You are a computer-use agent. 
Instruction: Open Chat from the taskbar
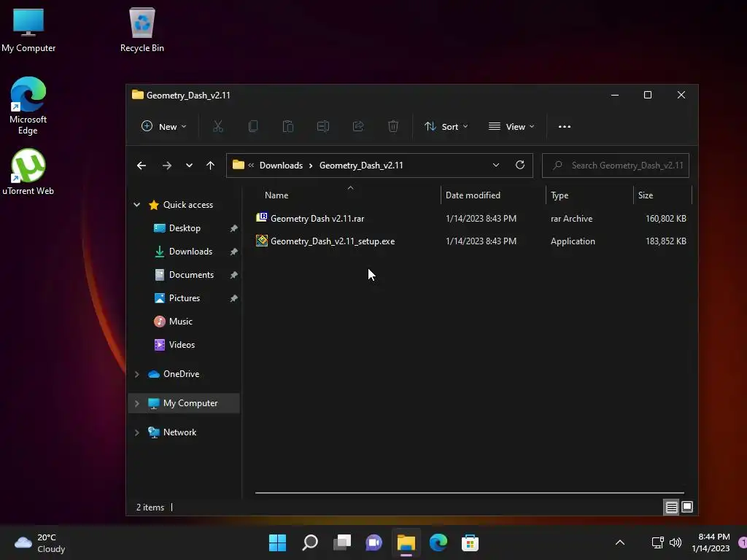pos(374,542)
